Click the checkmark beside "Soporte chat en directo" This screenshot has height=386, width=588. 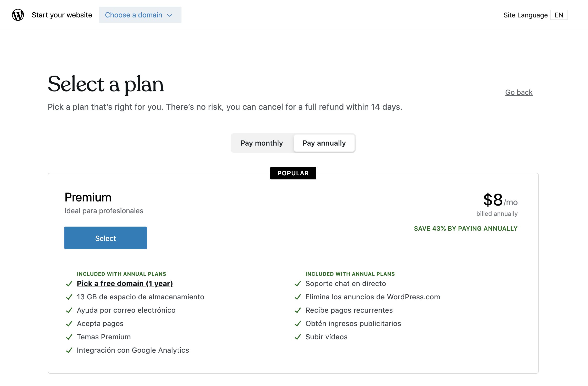pyautogui.click(x=297, y=284)
